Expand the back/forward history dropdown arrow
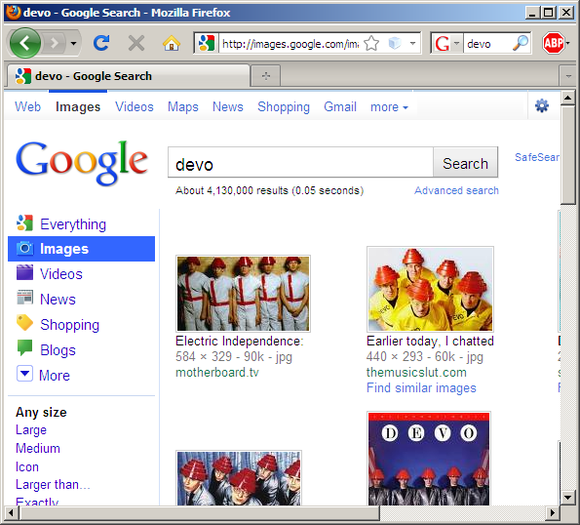Image resolution: width=580 pixels, height=525 pixels. (x=74, y=44)
